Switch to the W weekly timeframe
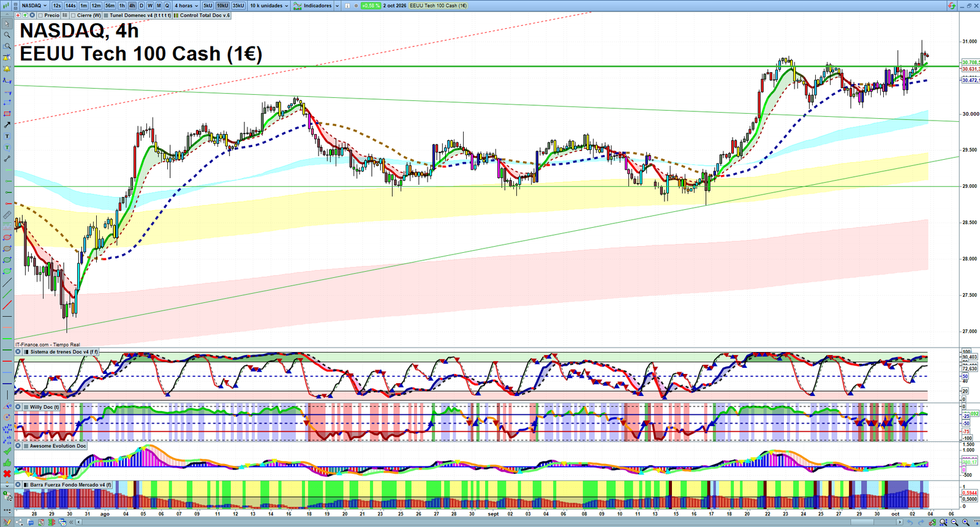This screenshot has width=980, height=527. 150,6
